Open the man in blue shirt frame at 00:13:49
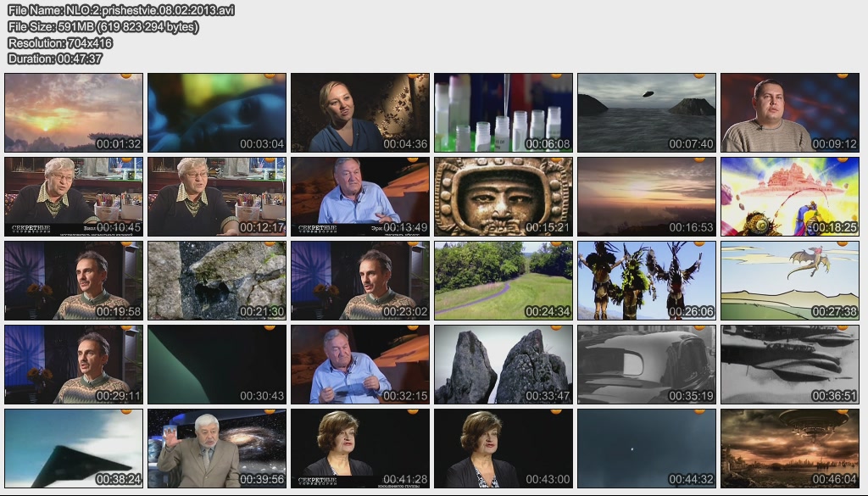868x496 pixels. 359,197
